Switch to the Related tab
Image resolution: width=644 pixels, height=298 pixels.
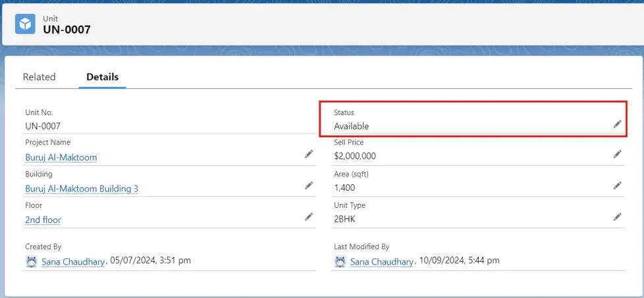click(x=39, y=77)
